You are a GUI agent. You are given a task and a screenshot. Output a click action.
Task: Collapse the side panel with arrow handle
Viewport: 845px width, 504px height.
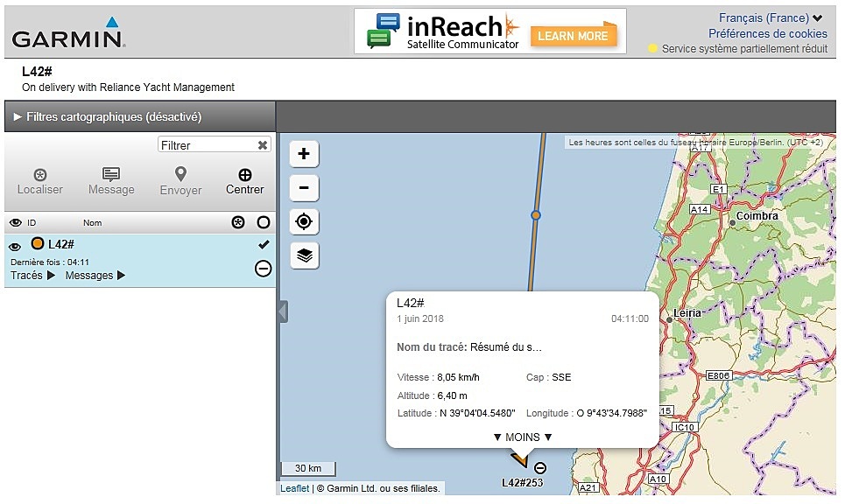283,311
